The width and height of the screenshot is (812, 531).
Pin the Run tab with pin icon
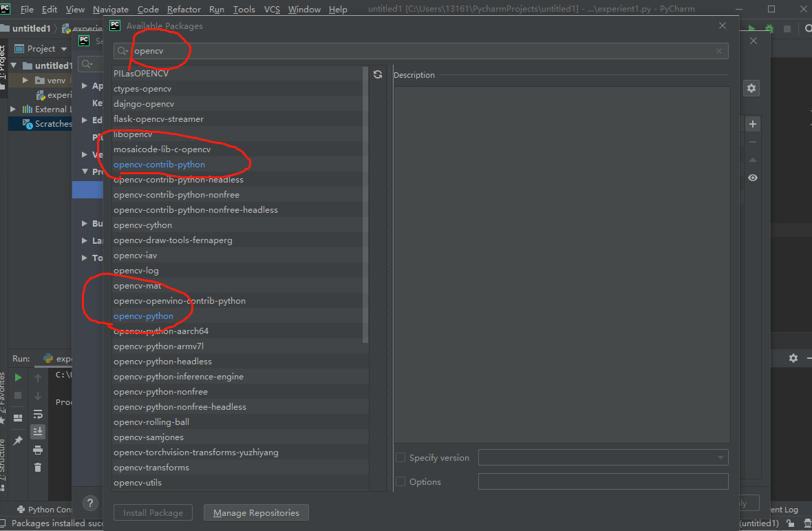18,440
